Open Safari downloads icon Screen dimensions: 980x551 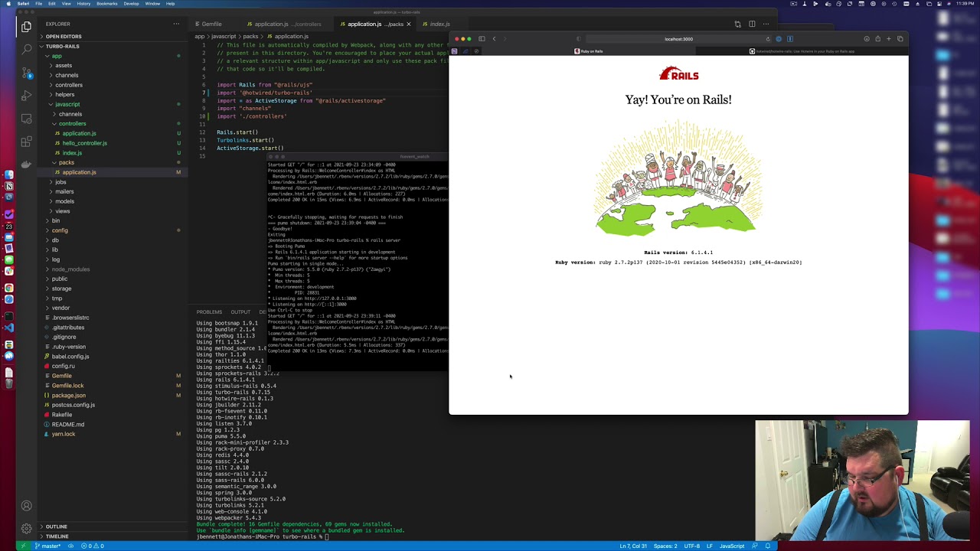[867, 39]
